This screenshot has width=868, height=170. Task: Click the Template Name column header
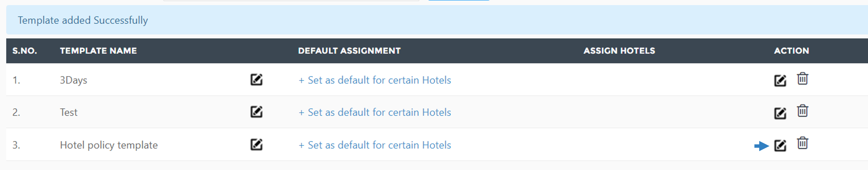click(x=98, y=51)
